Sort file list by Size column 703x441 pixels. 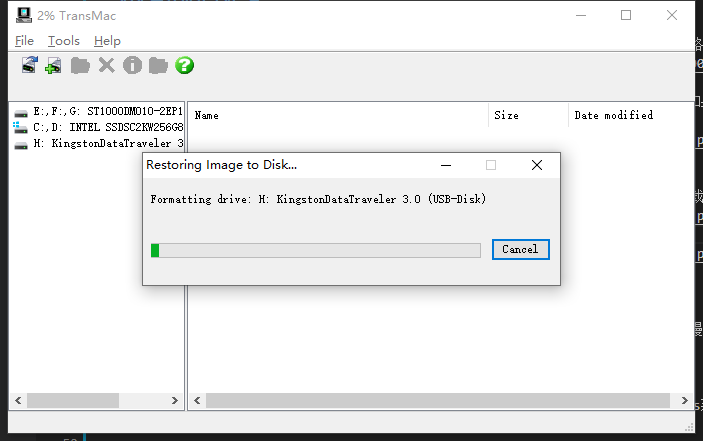click(528, 116)
